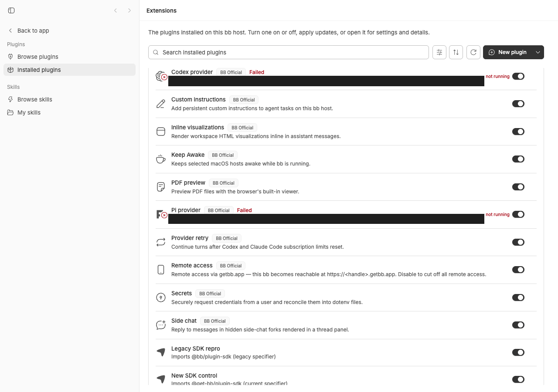Disable the Remote access toggle
The image size is (558, 392).
[518, 270]
